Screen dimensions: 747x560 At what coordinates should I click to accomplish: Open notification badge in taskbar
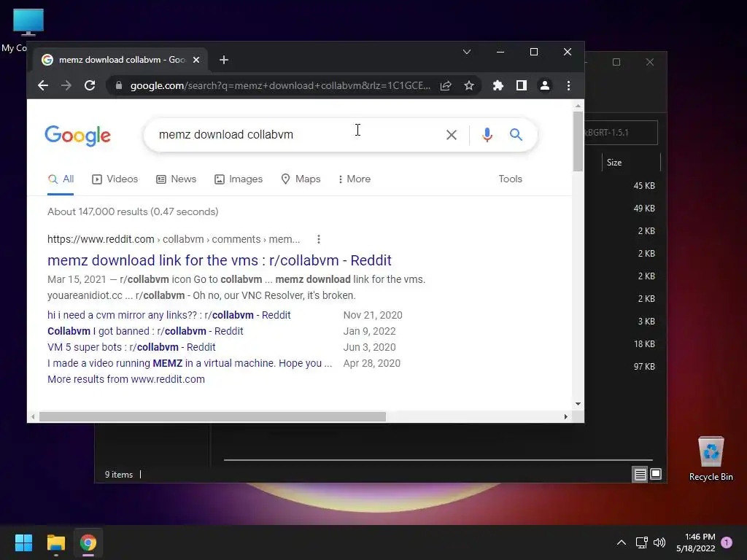pyautogui.click(x=727, y=542)
